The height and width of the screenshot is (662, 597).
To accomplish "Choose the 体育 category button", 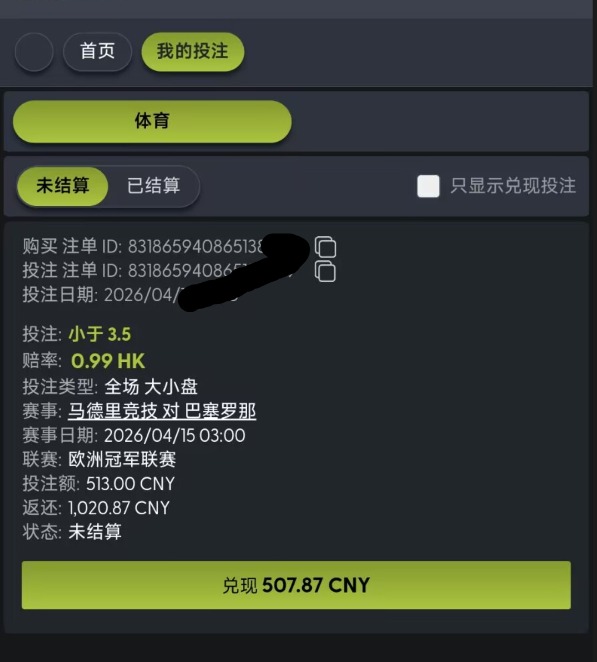I will coord(152,121).
